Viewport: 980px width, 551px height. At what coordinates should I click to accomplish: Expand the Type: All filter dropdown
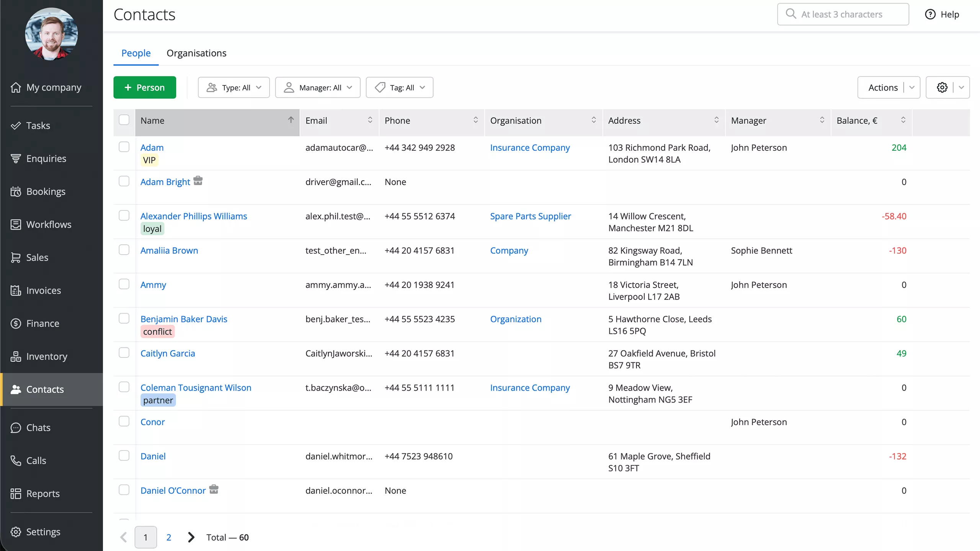tap(234, 88)
